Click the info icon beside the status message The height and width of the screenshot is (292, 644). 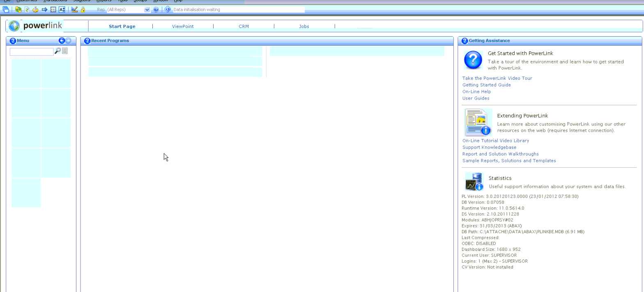click(x=168, y=9)
